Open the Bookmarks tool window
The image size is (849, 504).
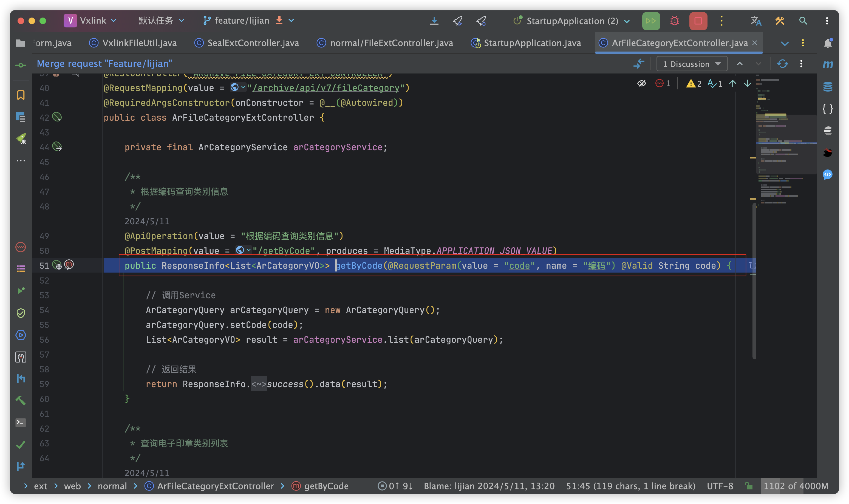tap(21, 95)
